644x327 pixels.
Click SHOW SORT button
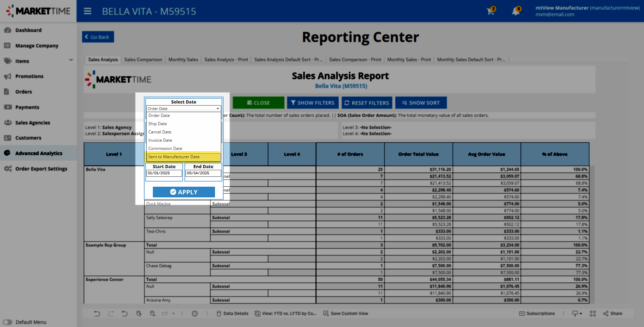tap(421, 103)
